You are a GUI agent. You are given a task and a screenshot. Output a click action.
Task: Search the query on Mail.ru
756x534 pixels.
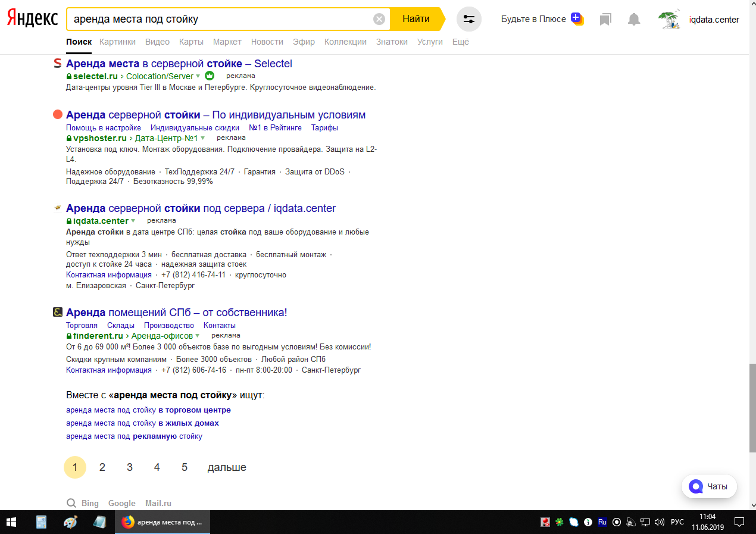coord(158,504)
